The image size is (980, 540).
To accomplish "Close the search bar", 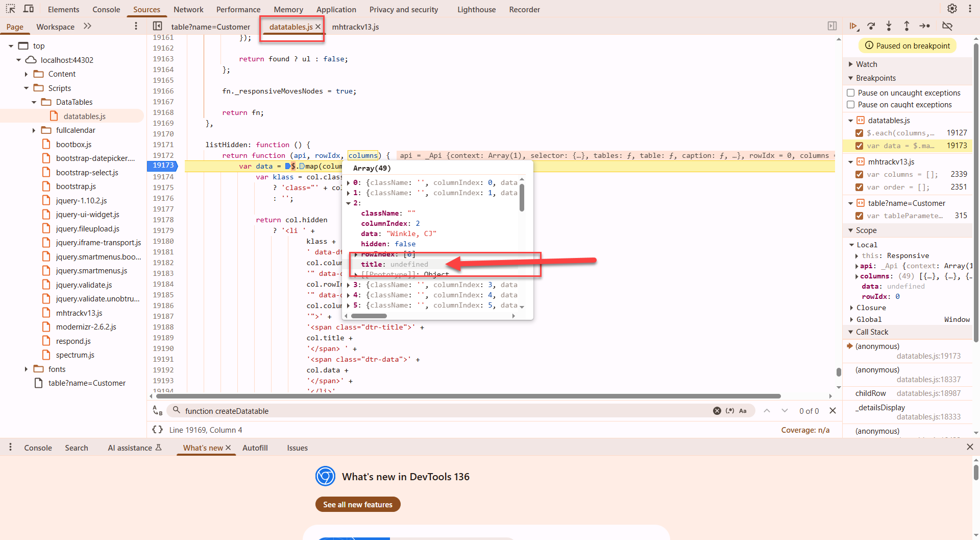I will pyautogui.click(x=832, y=411).
